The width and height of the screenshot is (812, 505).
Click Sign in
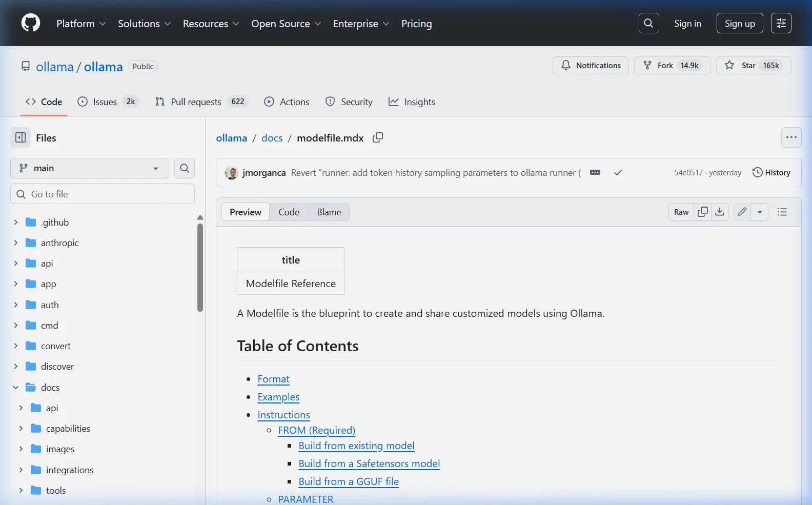pos(687,24)
